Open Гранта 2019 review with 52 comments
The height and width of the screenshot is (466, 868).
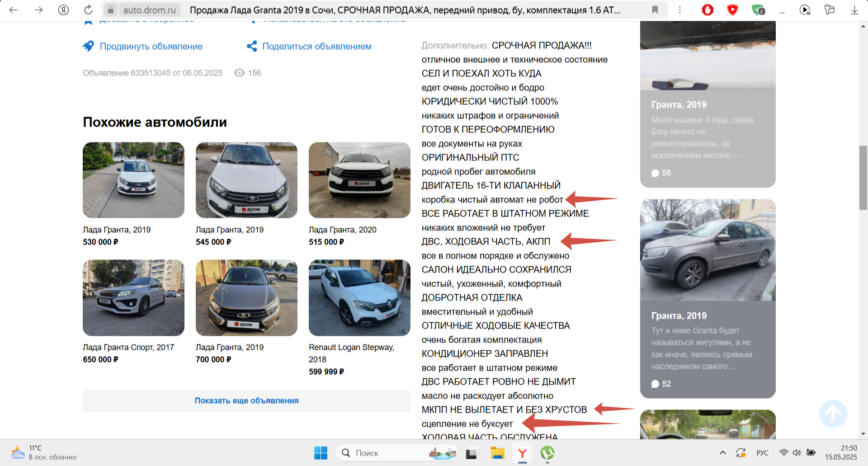click(708, 298)
